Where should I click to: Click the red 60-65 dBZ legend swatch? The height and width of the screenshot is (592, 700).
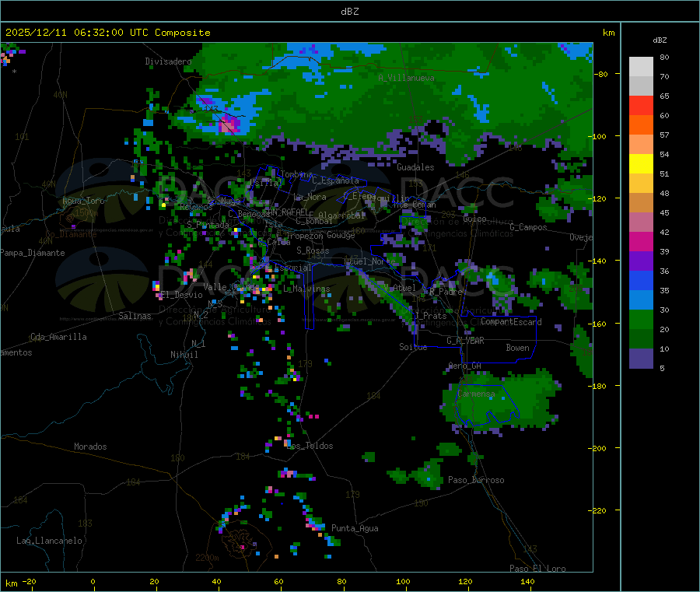click(x=641, y=105)
